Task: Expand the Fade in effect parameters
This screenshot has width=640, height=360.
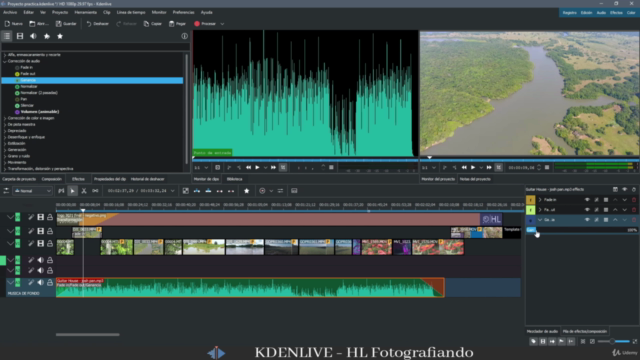Action: (x=540, y=200)
